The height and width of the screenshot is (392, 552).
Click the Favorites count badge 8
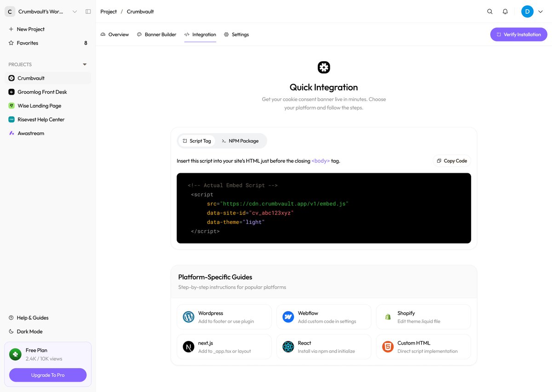86,43
